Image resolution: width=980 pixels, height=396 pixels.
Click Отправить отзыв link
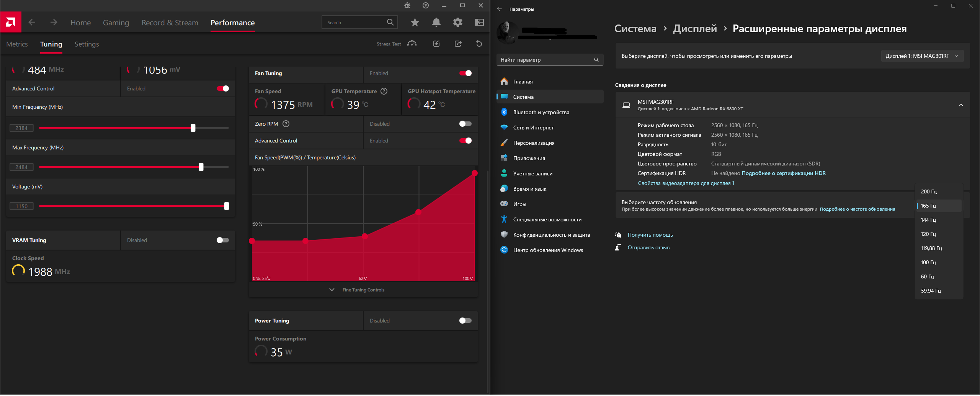[x=648, y=247]
